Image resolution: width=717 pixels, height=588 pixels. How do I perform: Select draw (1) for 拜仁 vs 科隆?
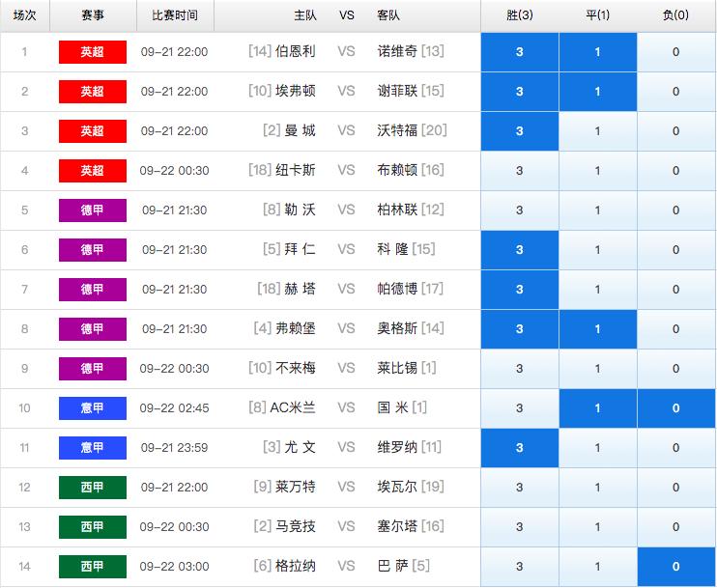click(597, 250)
